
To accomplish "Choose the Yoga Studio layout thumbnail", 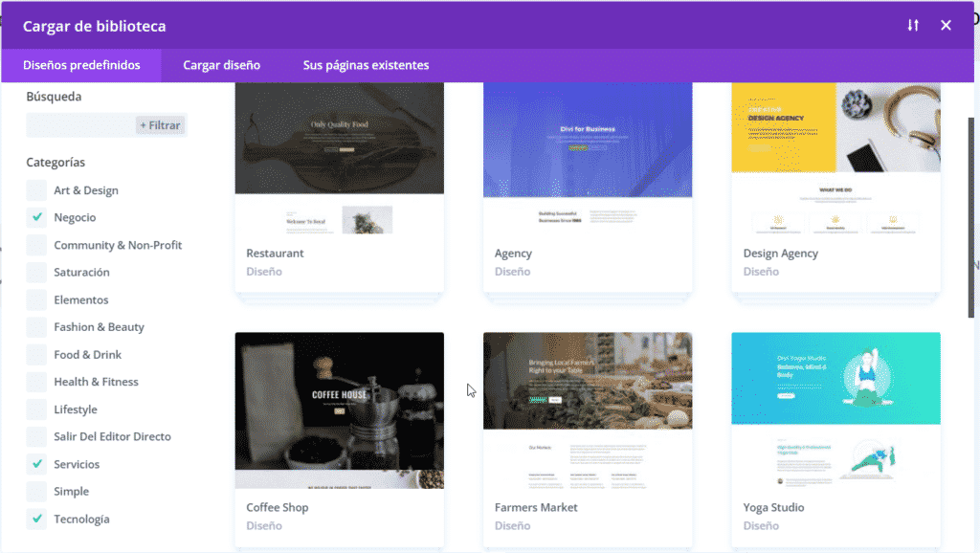I will click(835, 409).
